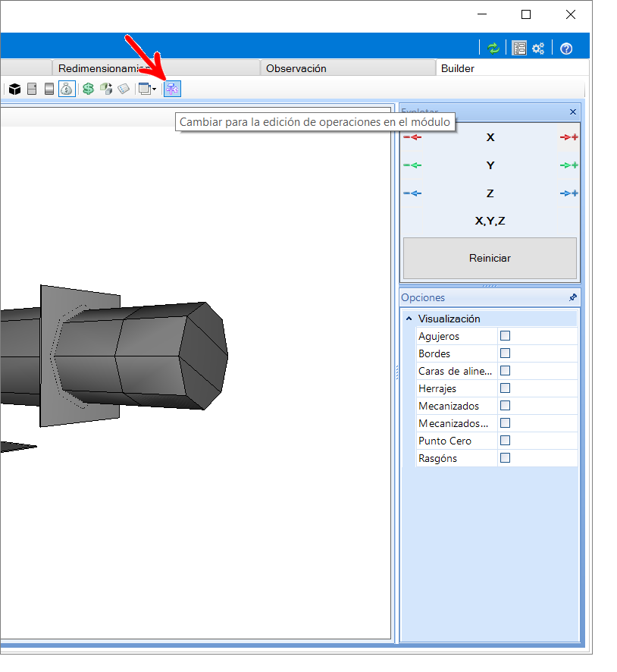The height and width of the screenshot is (672, 617).
Task: Open the Builder tab
Action: click(x=457, y=68)
